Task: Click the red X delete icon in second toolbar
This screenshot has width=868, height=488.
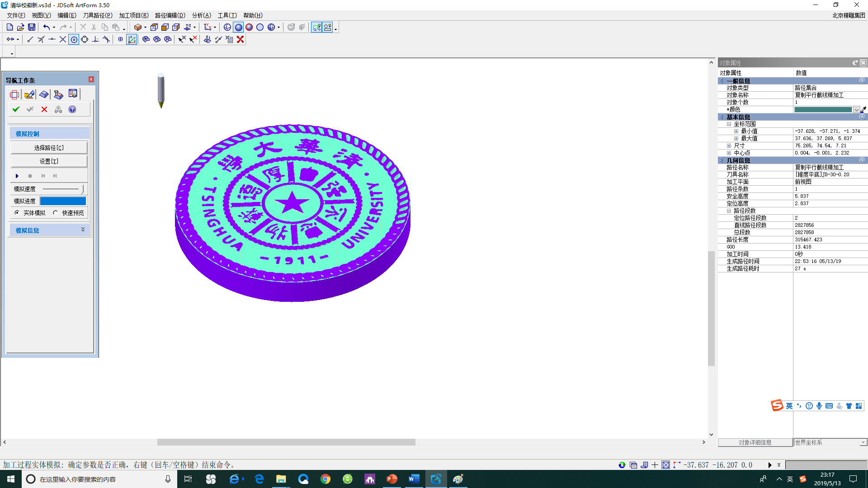Action: (x=241, y=39)
